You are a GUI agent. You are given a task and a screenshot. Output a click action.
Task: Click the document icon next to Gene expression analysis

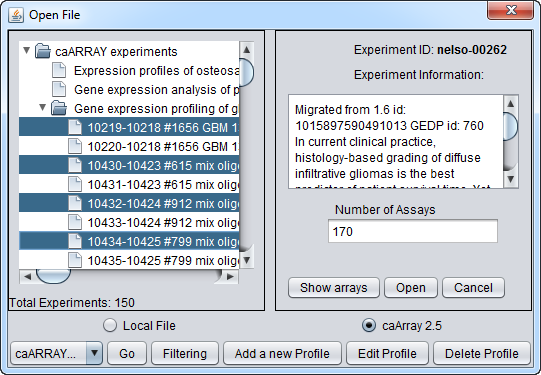(59, 89)
